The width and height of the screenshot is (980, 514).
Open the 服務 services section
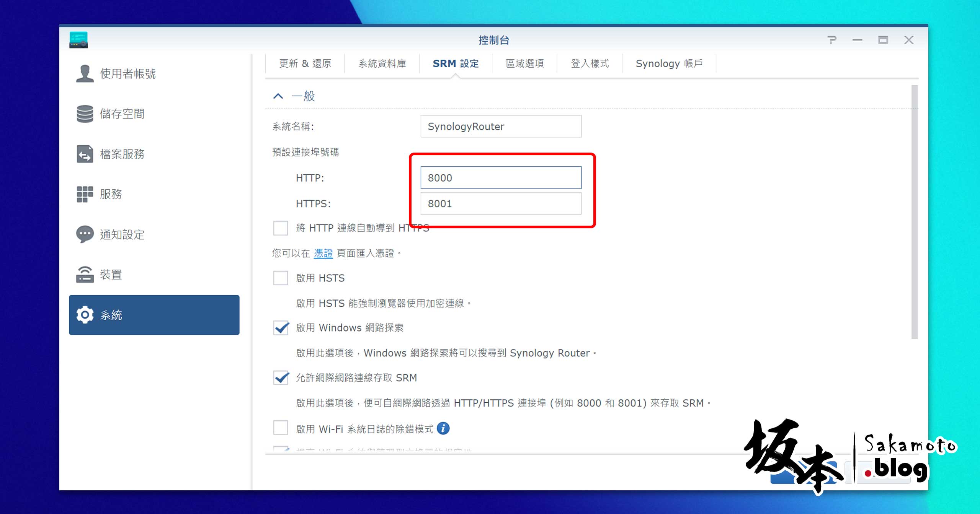[x=154, y=194]
